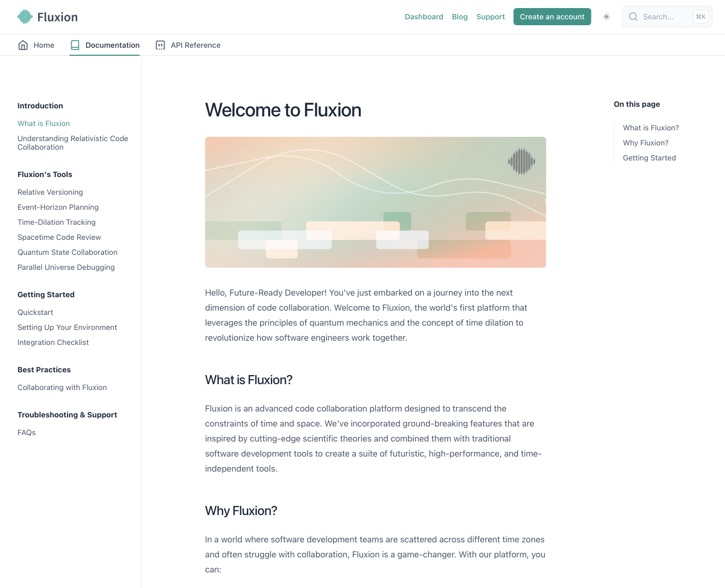
Task: Jump to Getting Started in page outline
Action: point(649,158)
